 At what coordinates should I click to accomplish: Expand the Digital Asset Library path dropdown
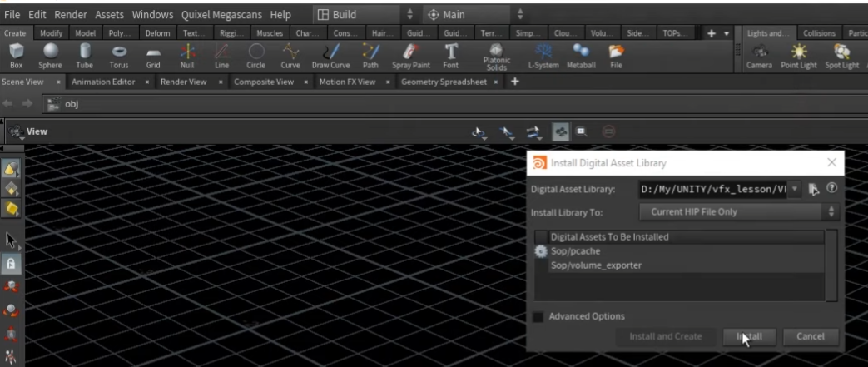[795, 189]
